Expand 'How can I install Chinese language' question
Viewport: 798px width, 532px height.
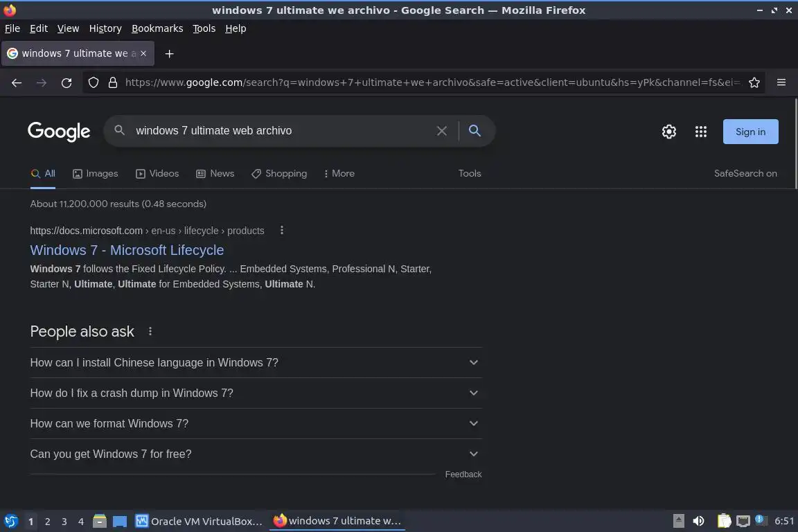coord(256,362)
